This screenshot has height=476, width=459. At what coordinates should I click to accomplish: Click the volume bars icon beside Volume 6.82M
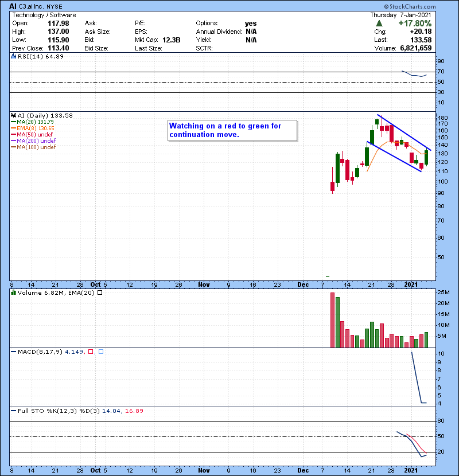(13, 292)
